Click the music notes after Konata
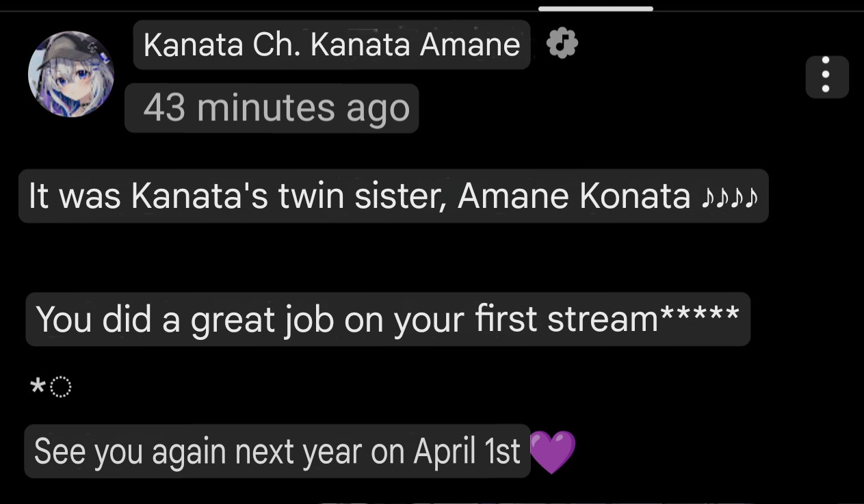Screen dimensions: 864x504 click(729, 197)
